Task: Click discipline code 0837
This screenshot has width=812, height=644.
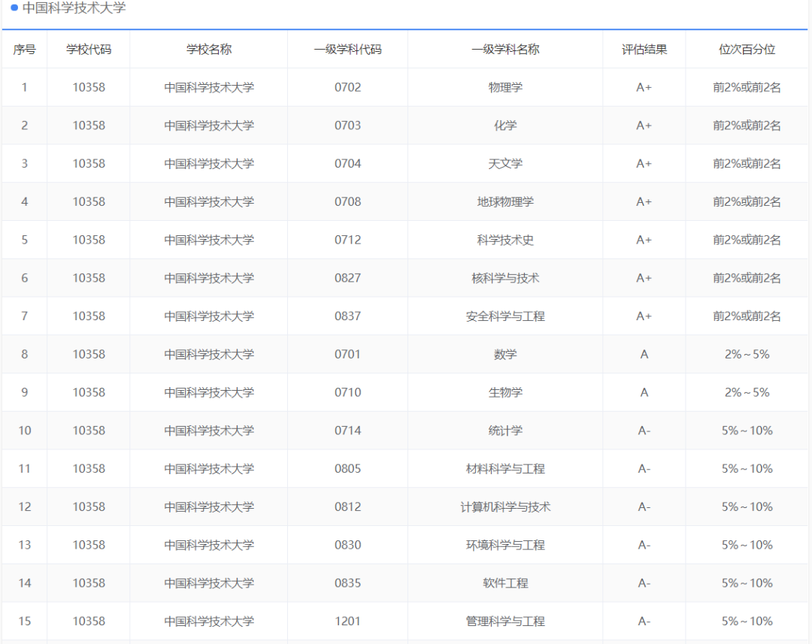Action: [348, 316]
